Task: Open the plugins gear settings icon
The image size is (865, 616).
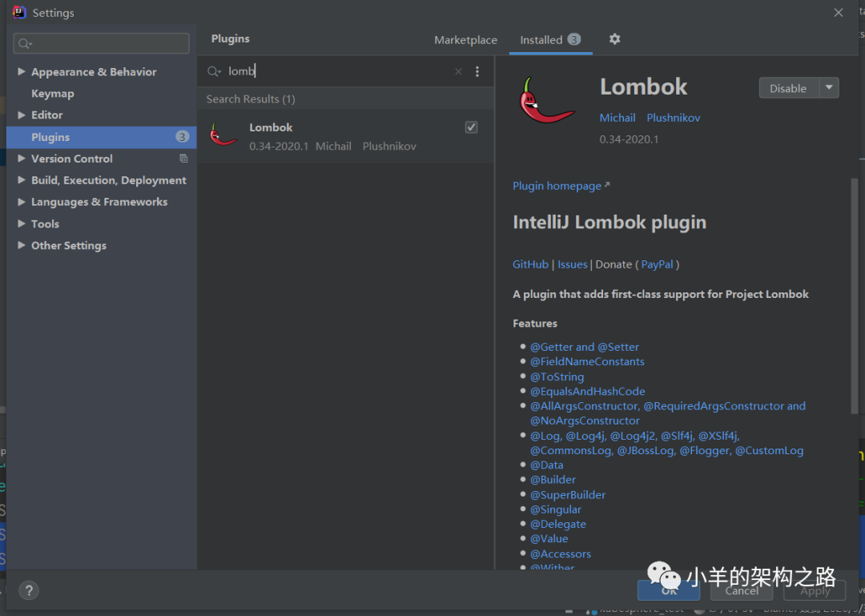Action: (x=614, y=39)
